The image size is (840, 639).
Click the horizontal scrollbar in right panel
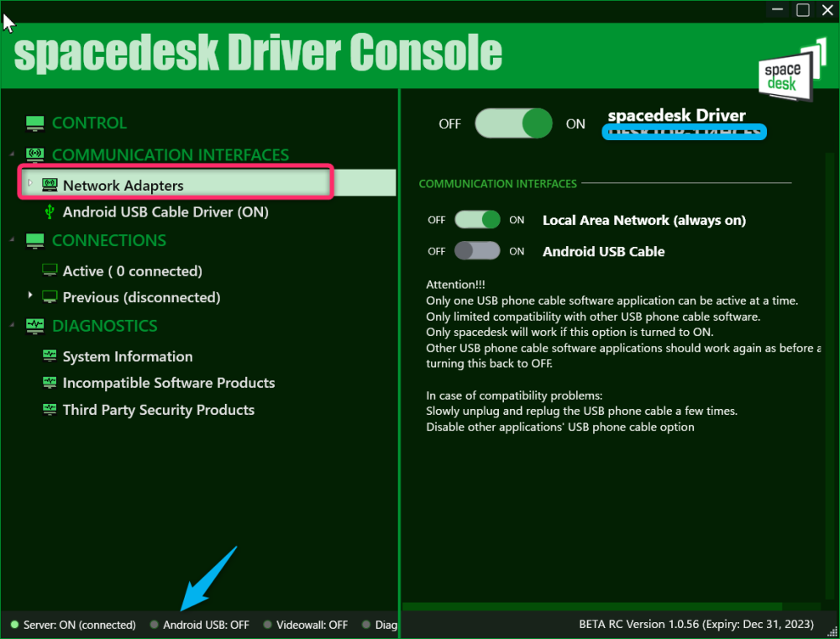click(592, 606)
